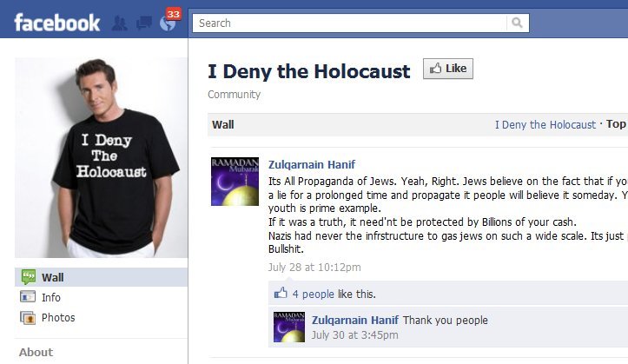
Task: Click the Like button beside page title
Action: pos(448,69)
